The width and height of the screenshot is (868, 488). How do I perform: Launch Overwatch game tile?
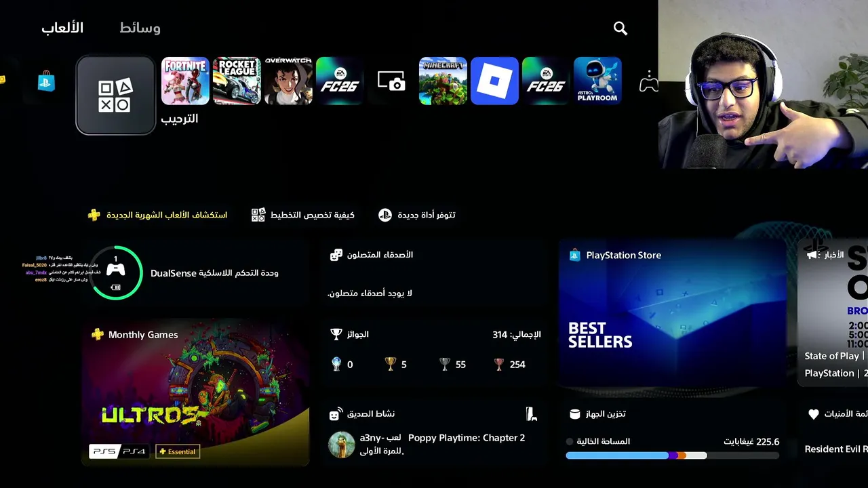(288, 81)
